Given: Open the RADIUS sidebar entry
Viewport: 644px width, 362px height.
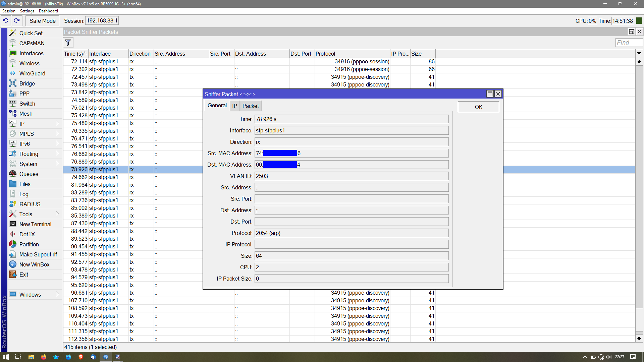Looking at the screenshot, I should [x=30, y=204].
